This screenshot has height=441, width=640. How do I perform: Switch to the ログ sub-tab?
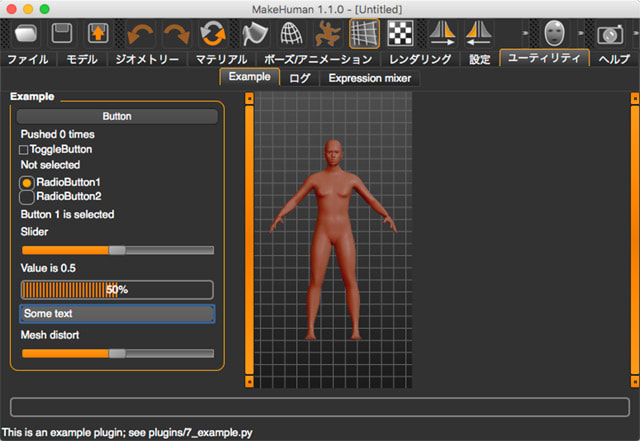point(300,78)
